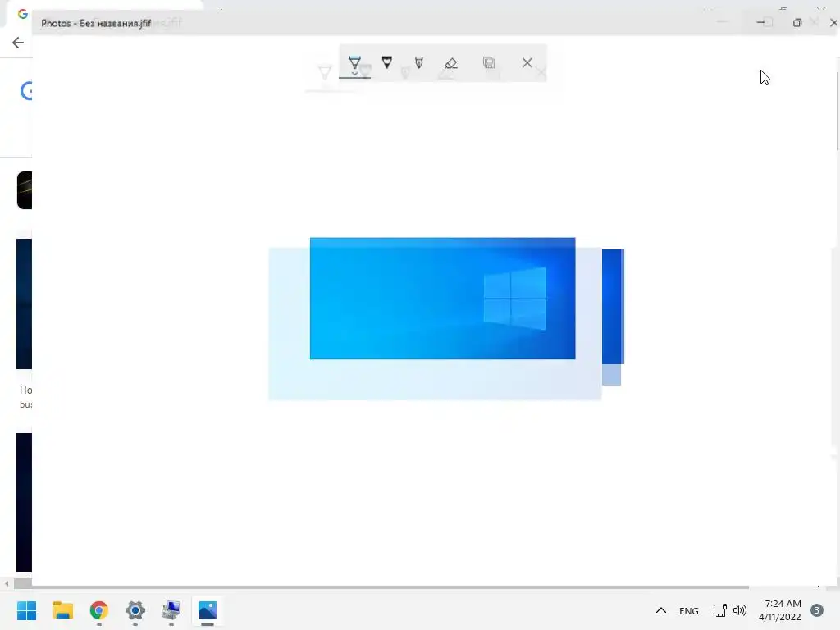Choose the eraser tool

click(x=451, y=63)
